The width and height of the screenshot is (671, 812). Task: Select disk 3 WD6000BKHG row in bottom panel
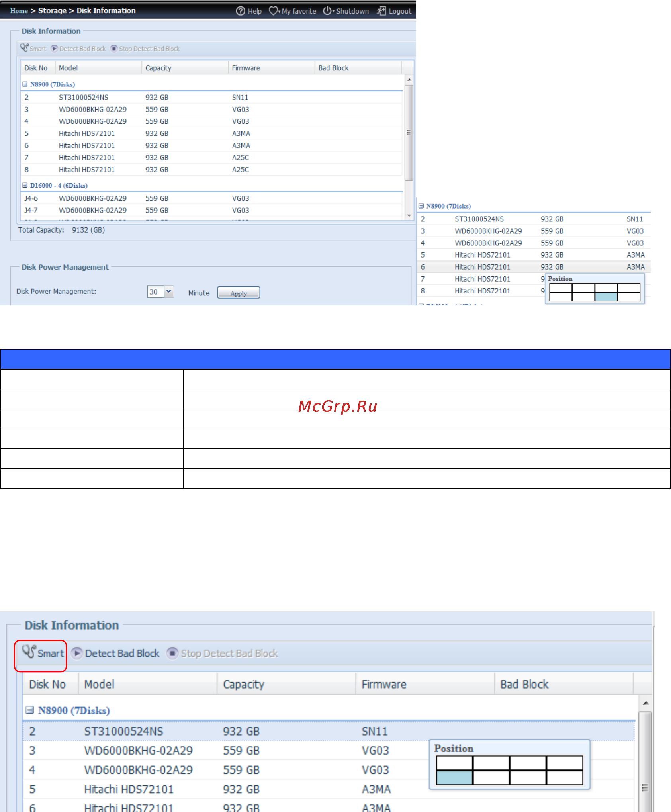[329, 751]
